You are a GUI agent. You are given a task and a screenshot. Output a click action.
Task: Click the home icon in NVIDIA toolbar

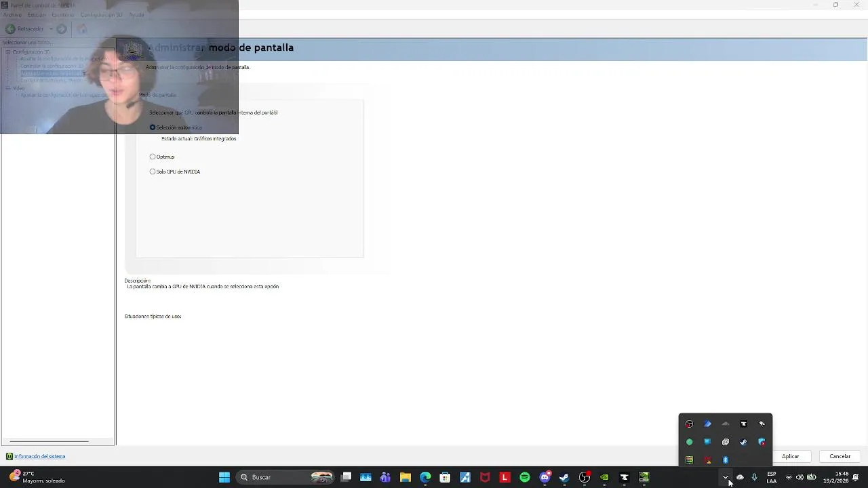82,28
